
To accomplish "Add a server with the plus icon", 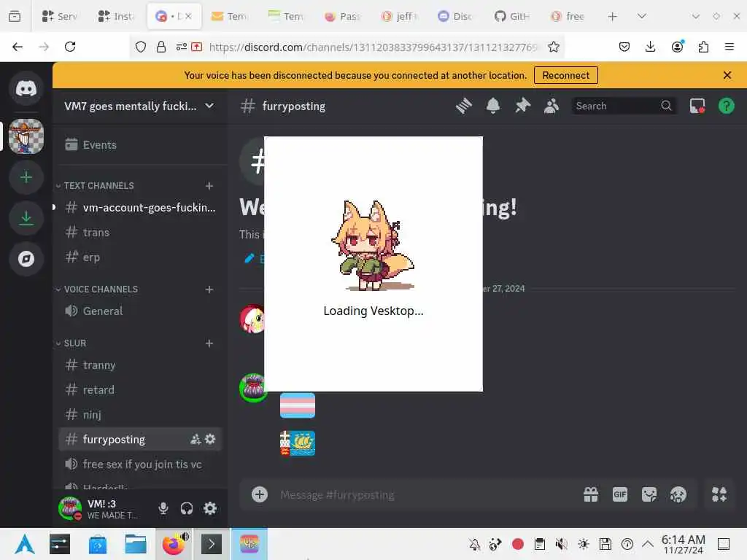I will point(26,177).
